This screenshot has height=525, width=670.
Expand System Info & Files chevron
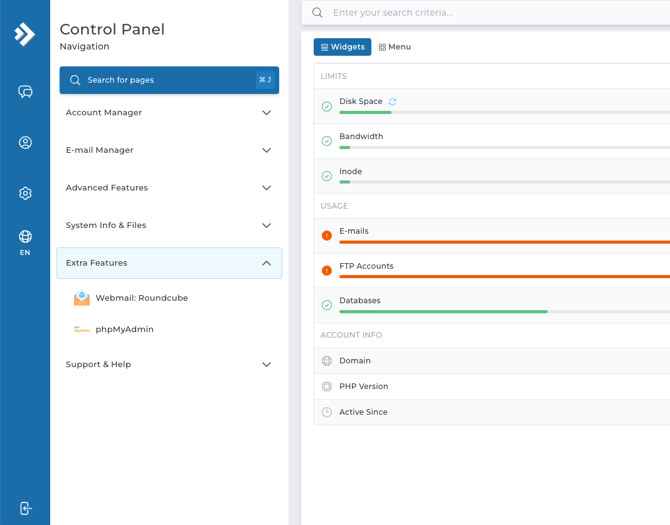pos(267,226)
